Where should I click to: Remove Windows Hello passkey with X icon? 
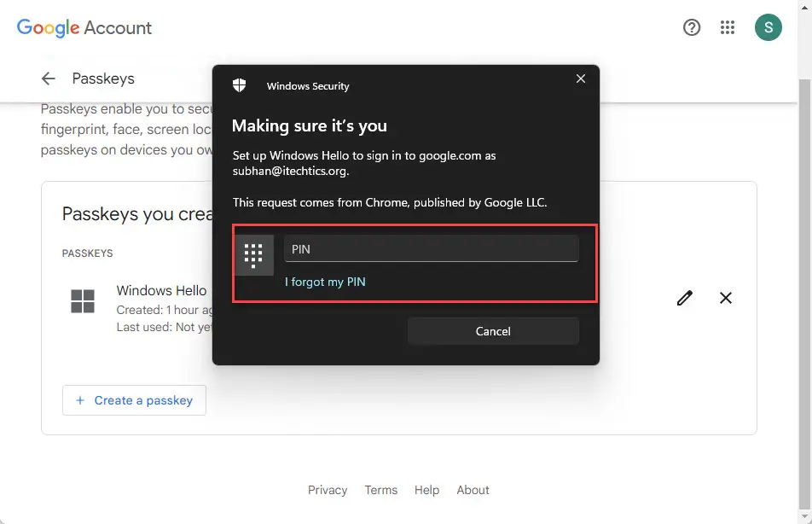click(x=726, y=298)
